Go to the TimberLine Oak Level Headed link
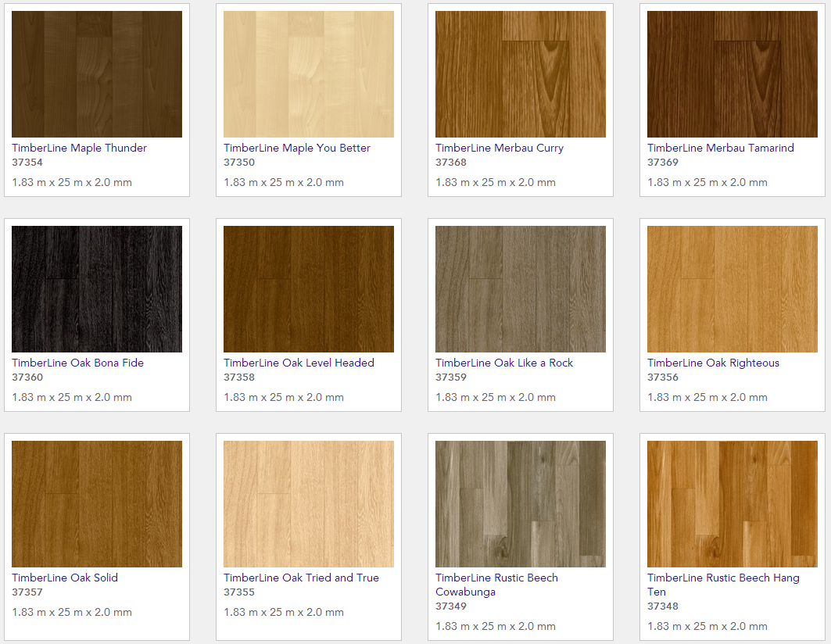Image resolution: width=831 pixels, height=644 pixels. (x=299, y=363)
